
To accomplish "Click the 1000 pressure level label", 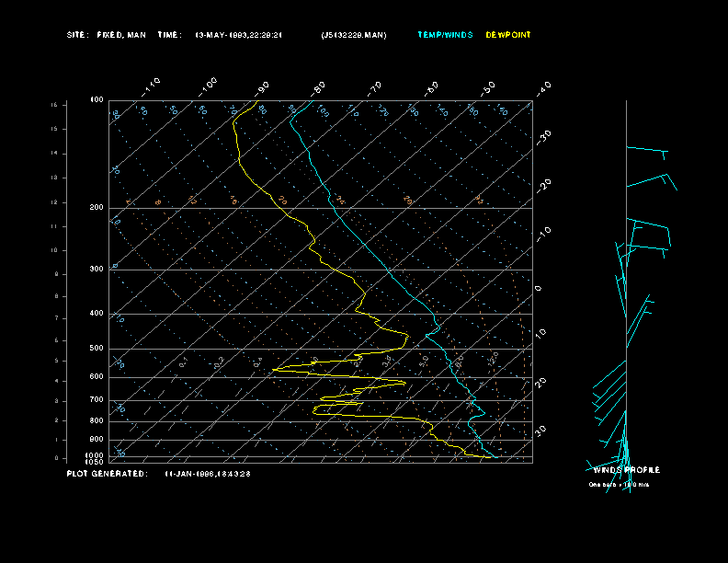I will tap(95, 455).
